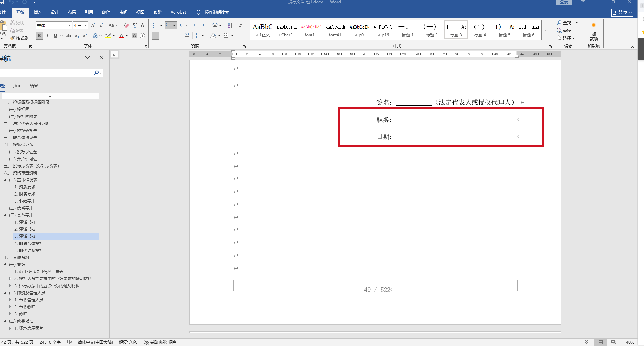Image resolution: width=644 pixels, height=346 pixels.
Task: Apply superscript formatting
Action: click(x=85, y=36)
